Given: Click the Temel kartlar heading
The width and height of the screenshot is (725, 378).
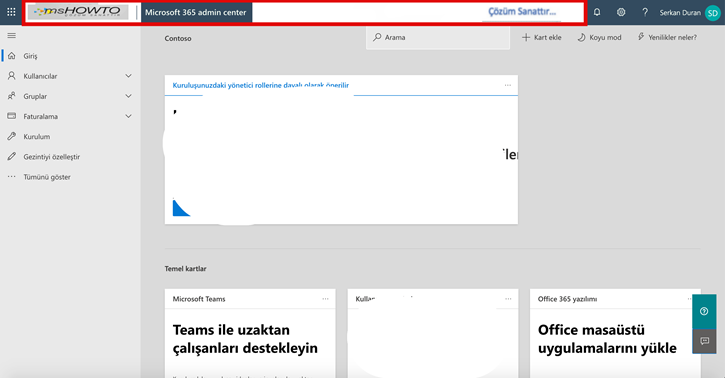Looking at the screenshot, I should 185,268.
